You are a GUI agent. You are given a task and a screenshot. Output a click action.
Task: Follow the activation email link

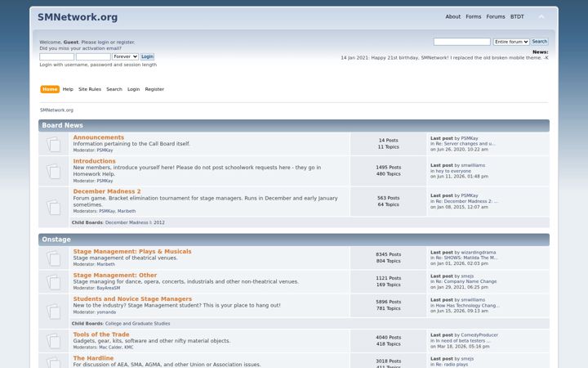(81, 48)
